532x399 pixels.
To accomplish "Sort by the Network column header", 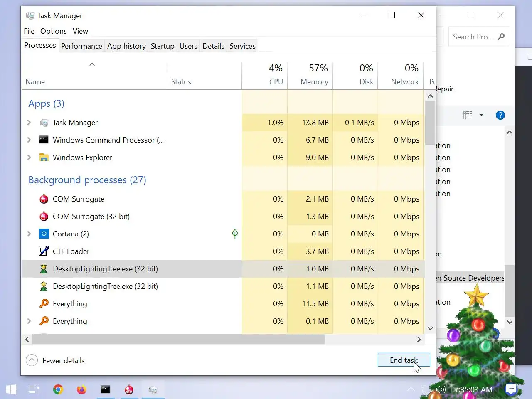I will (x=401, y=76).
